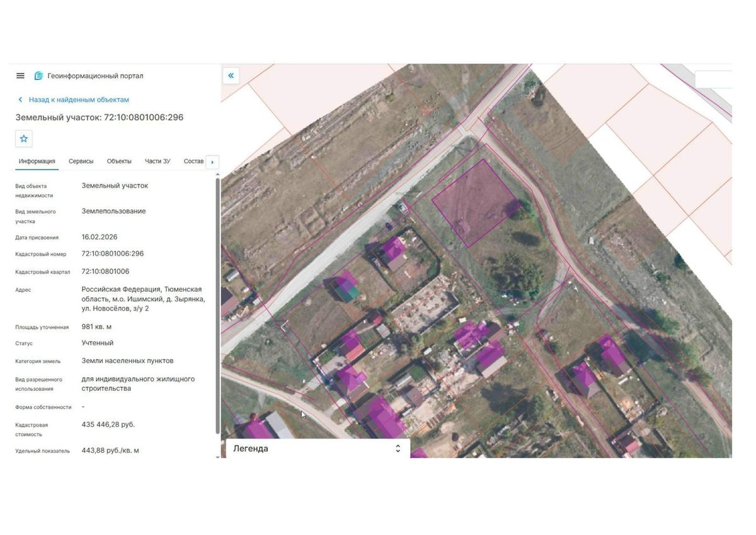Click the status value Учтенный
The image size is (756, 535).
[98, 343]
